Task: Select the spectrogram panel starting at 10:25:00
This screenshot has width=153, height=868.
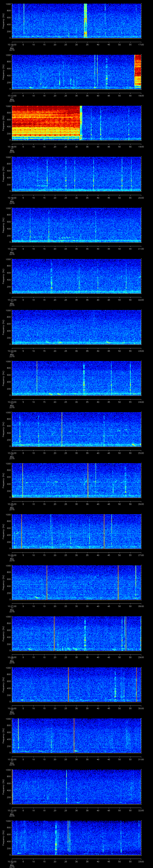Action: coord(76,480)
